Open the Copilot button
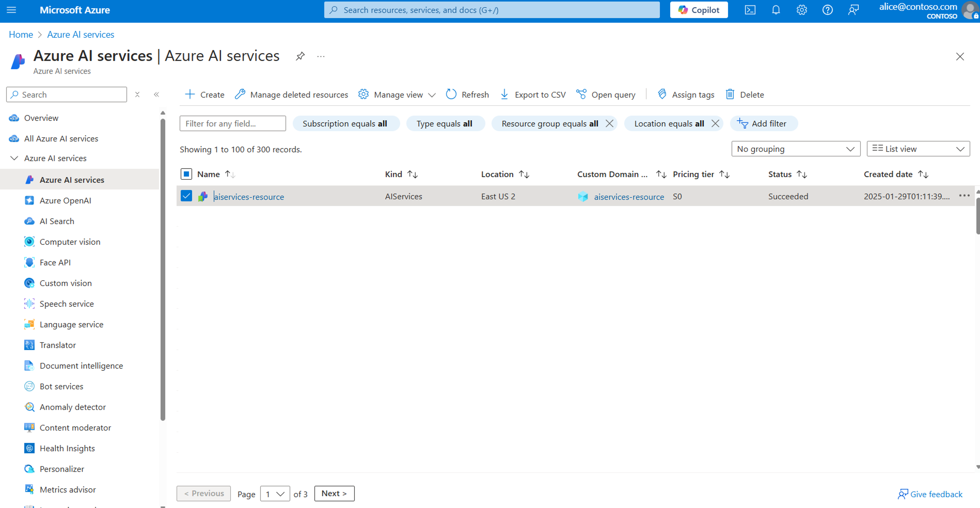This screenshot has width=980, height=508. pyautogui.click(x=699, y=10)
